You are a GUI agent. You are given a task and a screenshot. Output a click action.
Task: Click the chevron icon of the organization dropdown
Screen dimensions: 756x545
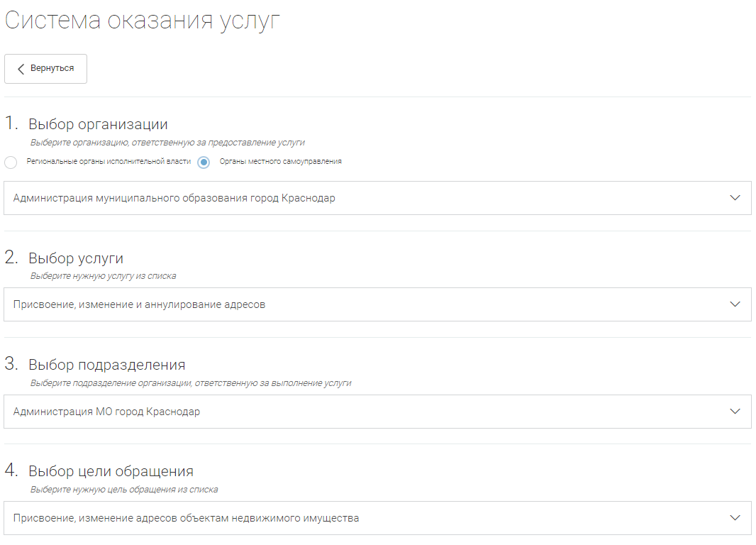point(735,198)
